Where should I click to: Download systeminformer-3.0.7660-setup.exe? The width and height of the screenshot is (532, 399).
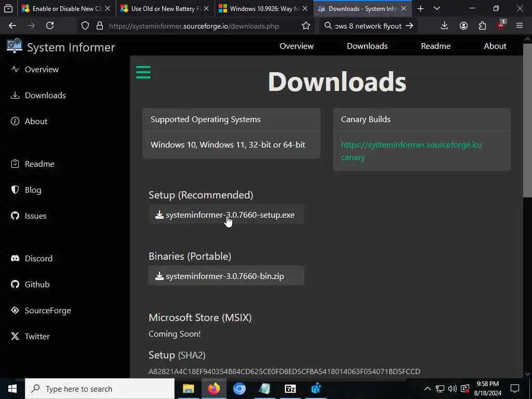[x=226, y=215]
